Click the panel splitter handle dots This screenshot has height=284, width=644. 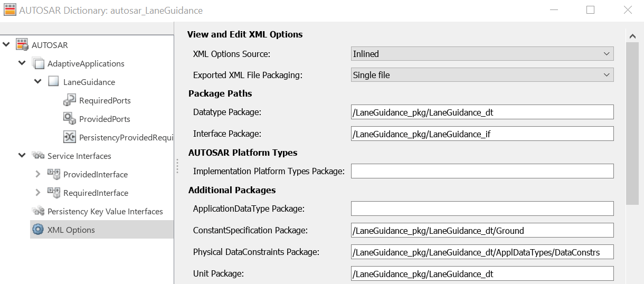tap(177, 167)
